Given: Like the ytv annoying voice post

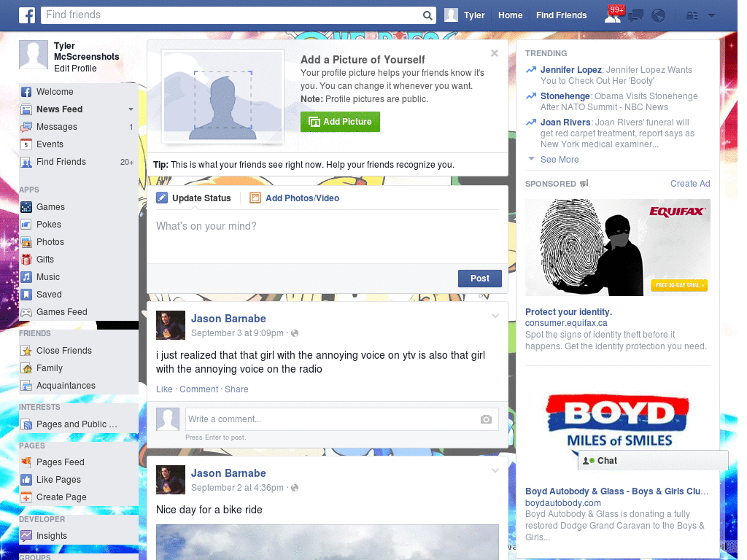Looking at the screenshot, I should 164,389.
